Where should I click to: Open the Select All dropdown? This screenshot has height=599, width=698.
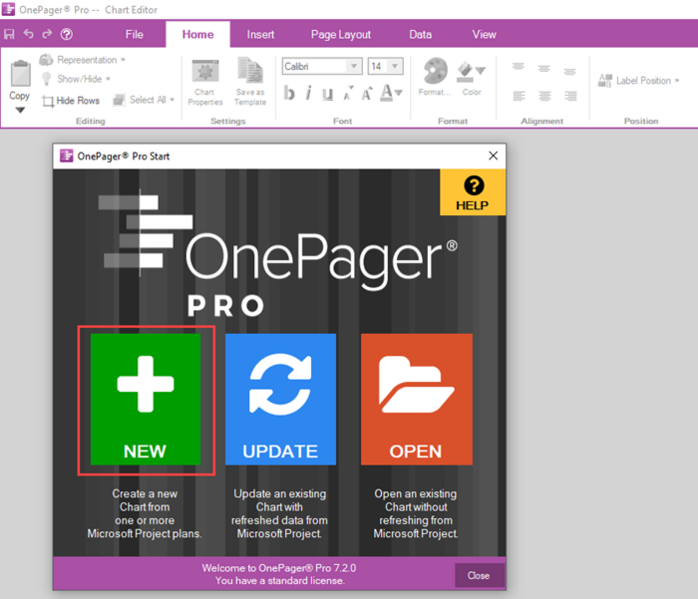143,100
